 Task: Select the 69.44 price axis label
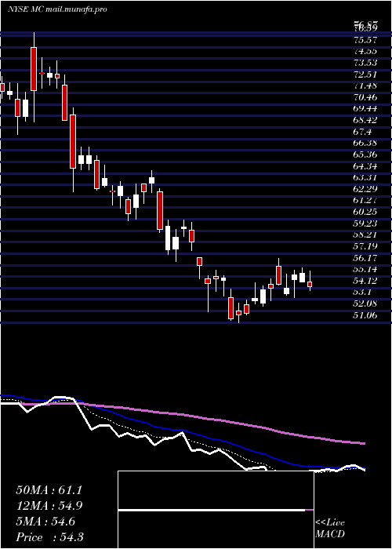(365, 108)
